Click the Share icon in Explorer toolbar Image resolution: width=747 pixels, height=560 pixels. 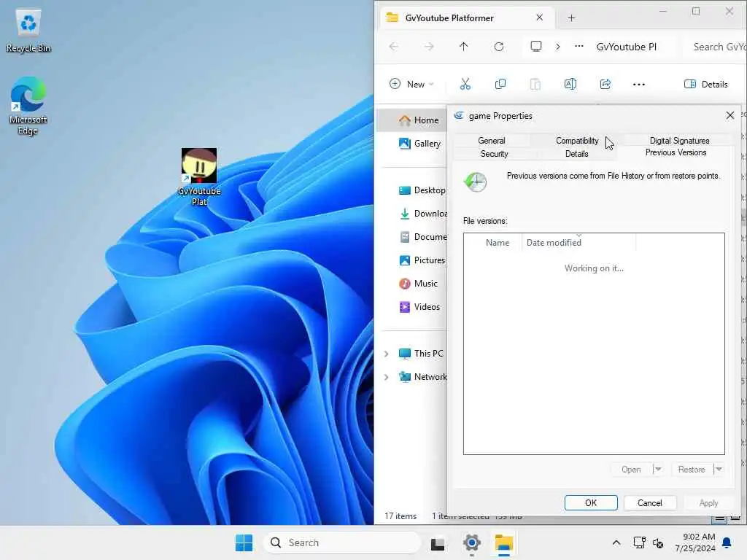point(605,85)
